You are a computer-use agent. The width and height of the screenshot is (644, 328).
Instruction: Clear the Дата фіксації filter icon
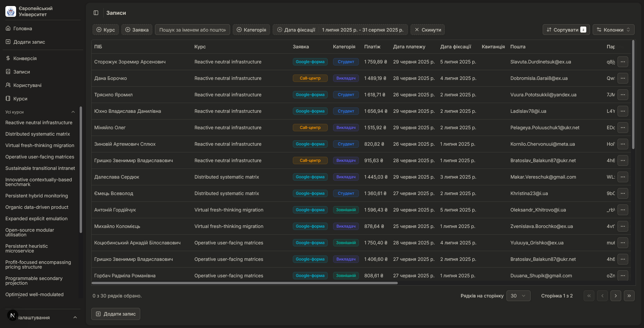click(279, 30)
